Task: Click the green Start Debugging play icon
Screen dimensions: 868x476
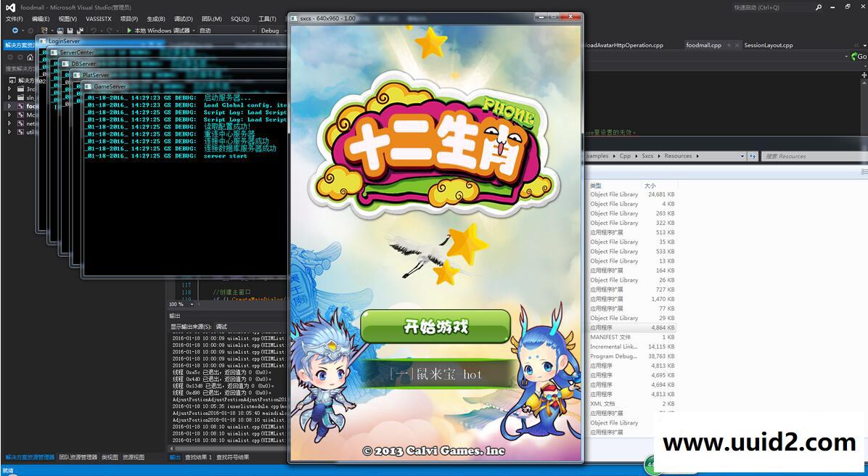Action: point(129,30)
